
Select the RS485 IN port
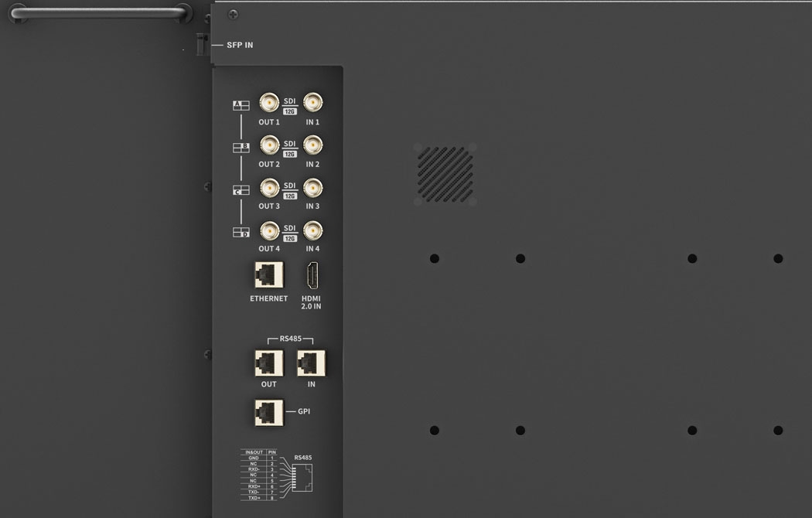pos(311,363)
